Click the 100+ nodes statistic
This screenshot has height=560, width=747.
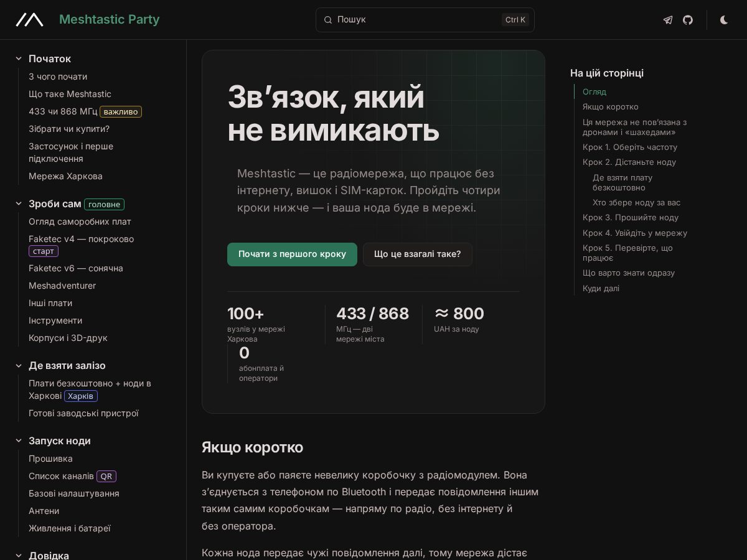click(x=256, y=324)
